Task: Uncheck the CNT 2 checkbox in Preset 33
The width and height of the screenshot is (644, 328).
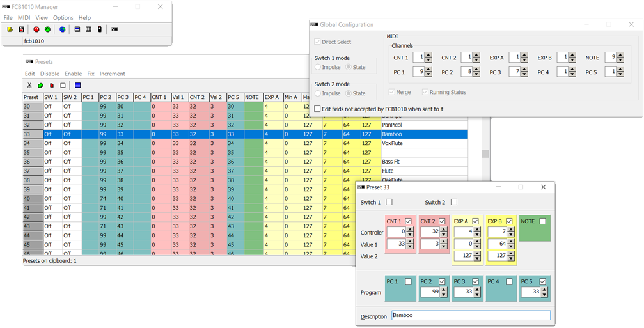Action: 442,221
